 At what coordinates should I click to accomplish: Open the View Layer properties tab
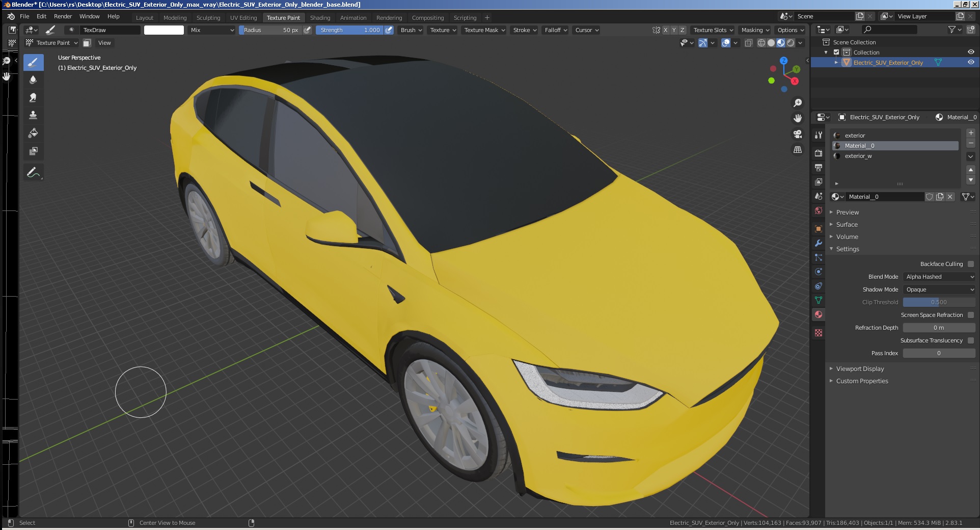coord(819,181)
